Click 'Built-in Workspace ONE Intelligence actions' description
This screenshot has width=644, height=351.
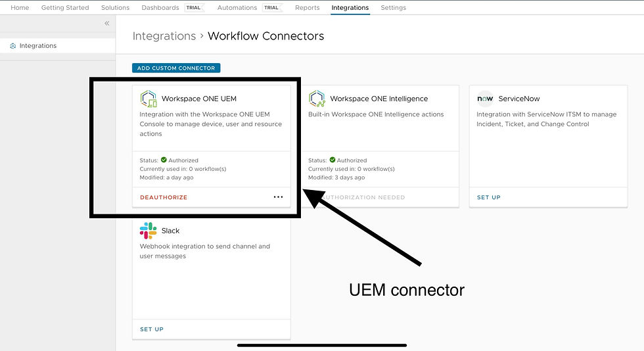376,114
